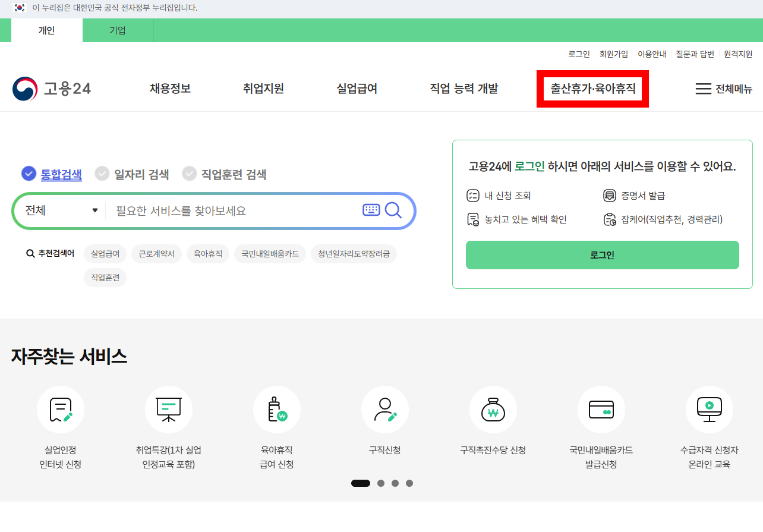The width and height of the screenshot is (763, 532).
Task: Click the search magnifier icon
Action: [x=393, y=211]
